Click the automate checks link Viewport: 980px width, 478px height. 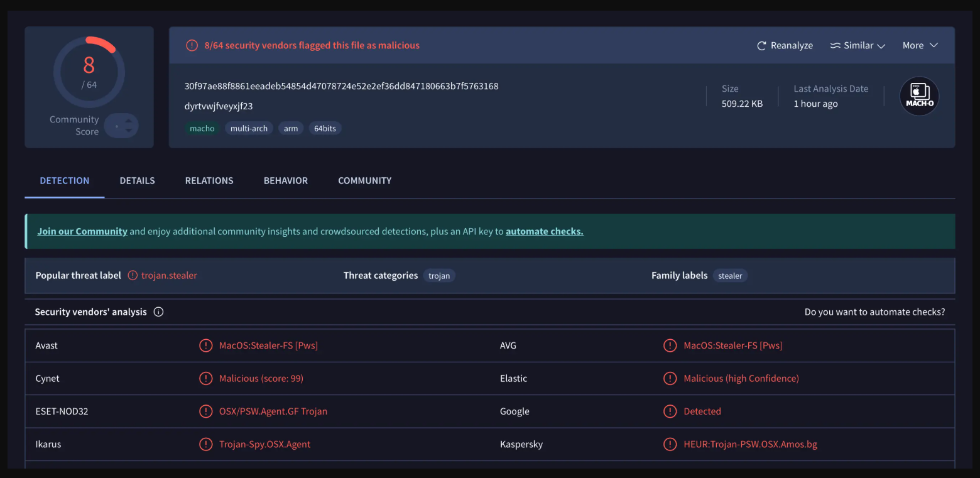pos(544,231)
